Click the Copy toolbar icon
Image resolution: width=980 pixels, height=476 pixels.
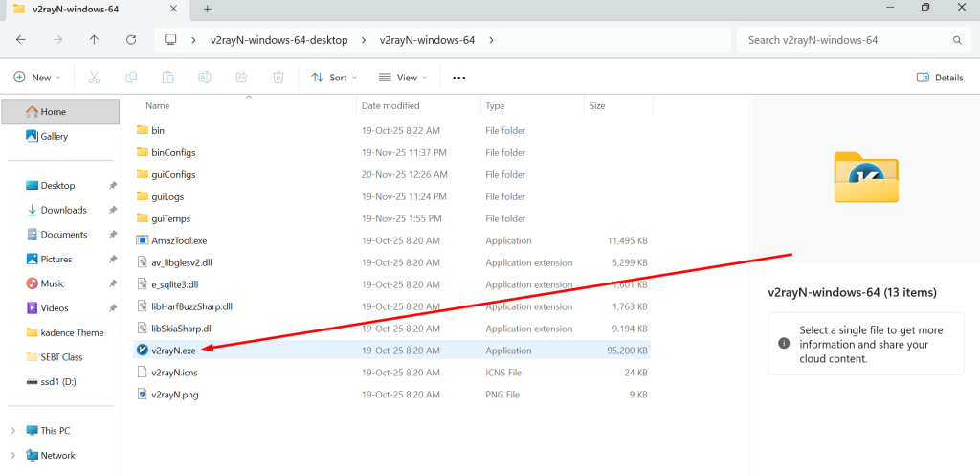pyautogui.click(x=131, y=78)
